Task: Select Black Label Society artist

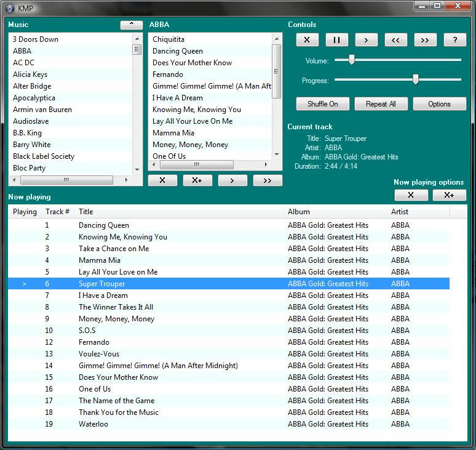Action: pos(71,156)
